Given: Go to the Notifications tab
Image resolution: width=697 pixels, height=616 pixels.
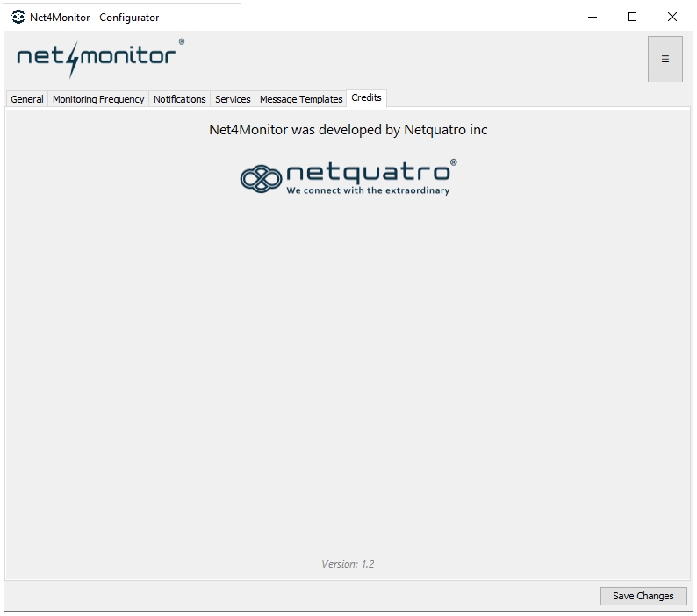Looking at the screenshot, I should tap(180, 99).
